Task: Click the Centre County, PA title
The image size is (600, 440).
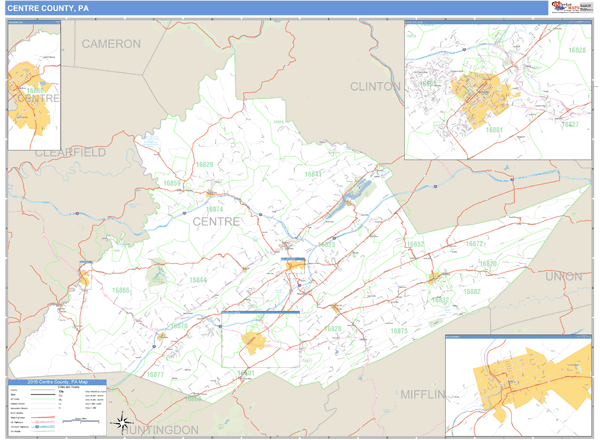Action: click(48, 8)
